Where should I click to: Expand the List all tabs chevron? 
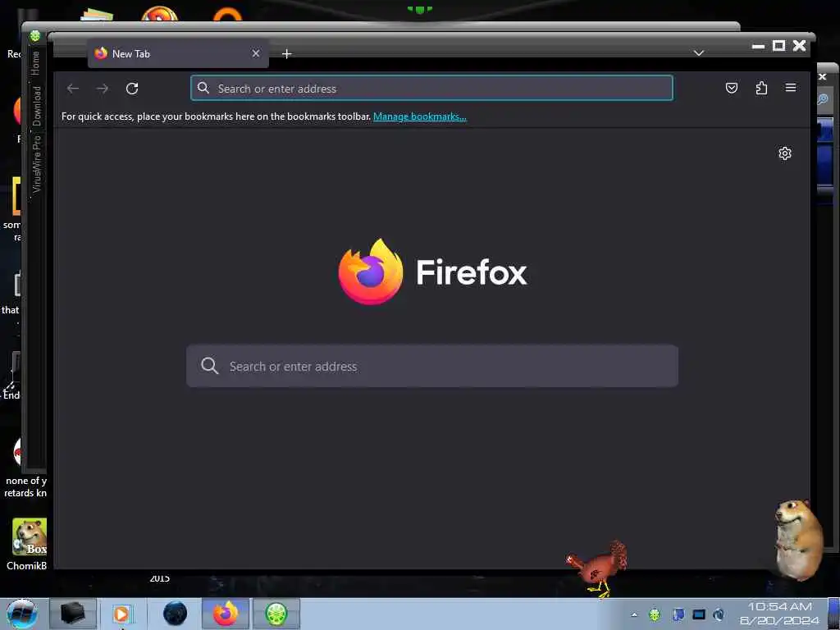[x=699, y=53]
